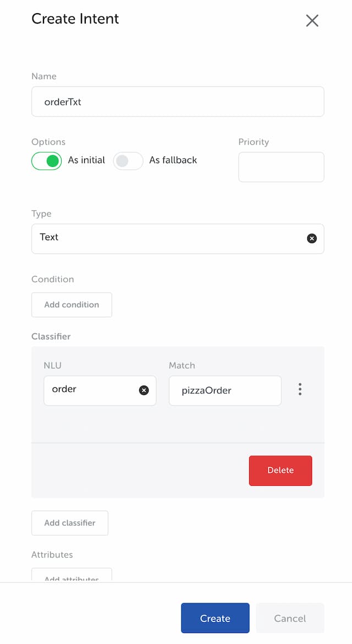Click the Name label above orderTxt
352x644 pixels.
pyautogui.click(x=44, y=76)
